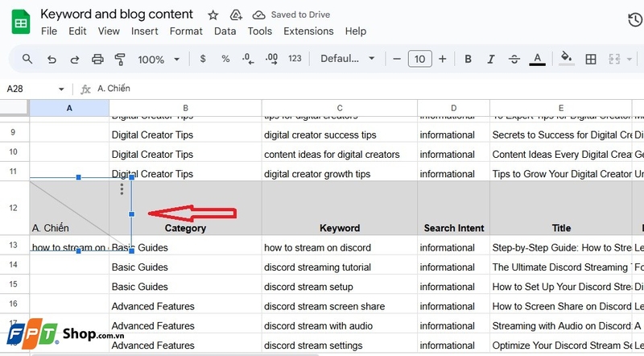The width and height of the screenshot is (644, 356).
Task: Select row 12 header
Action: tap(13, 208)
